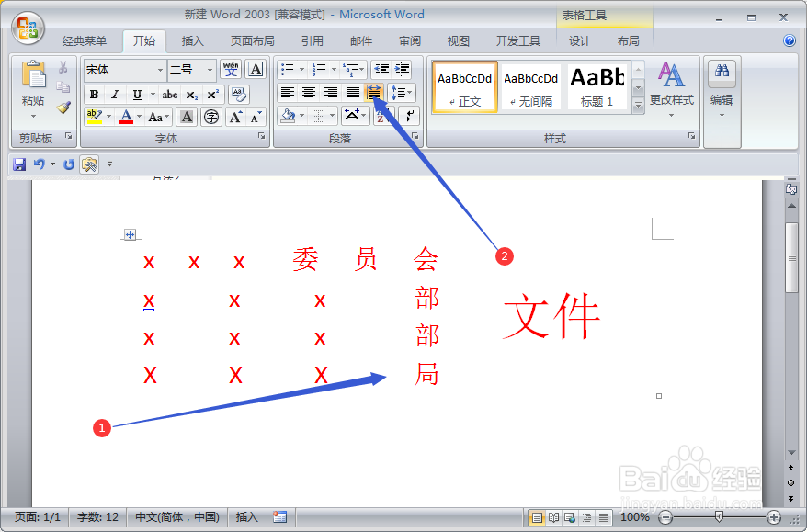Toggle the 正文 style selection
This screenshot has width=807, height=532.
point(464,85)
